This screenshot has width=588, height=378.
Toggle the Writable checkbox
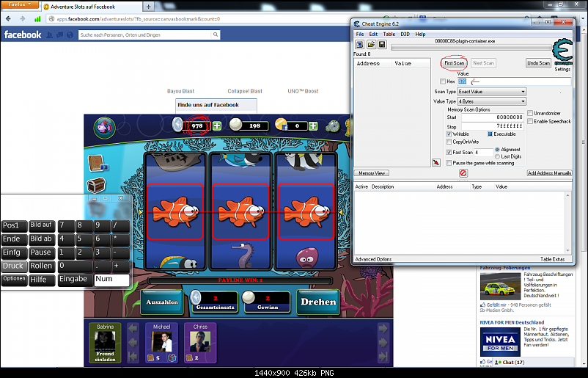(x=449, y=134)
